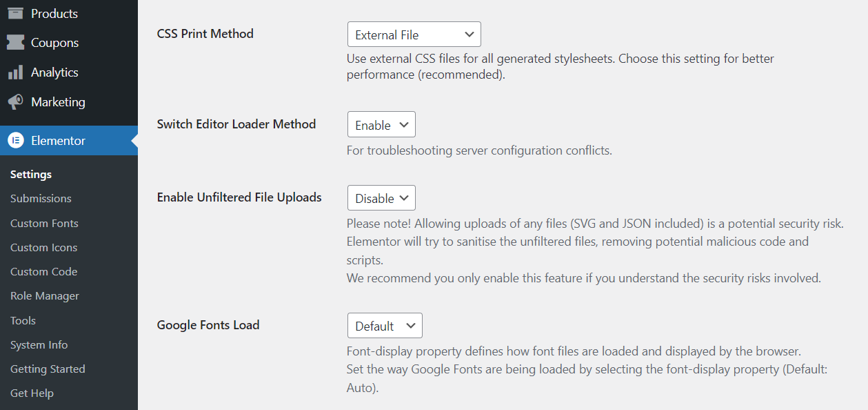This screenshot has width=868, height=410.
Task: Open Custom Fonts in the sidebar
Action: tap(44, 223)
